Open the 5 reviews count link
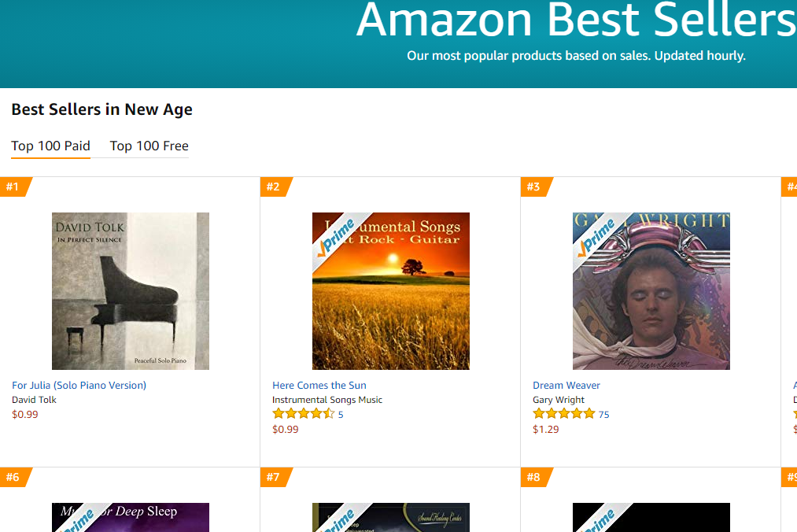Screen dimensions: 797x532 [x=341, y=415]
